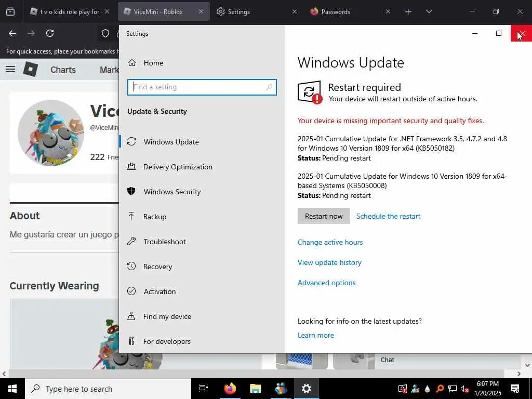Select Windows Update in the sidebar

pos(171,142)
